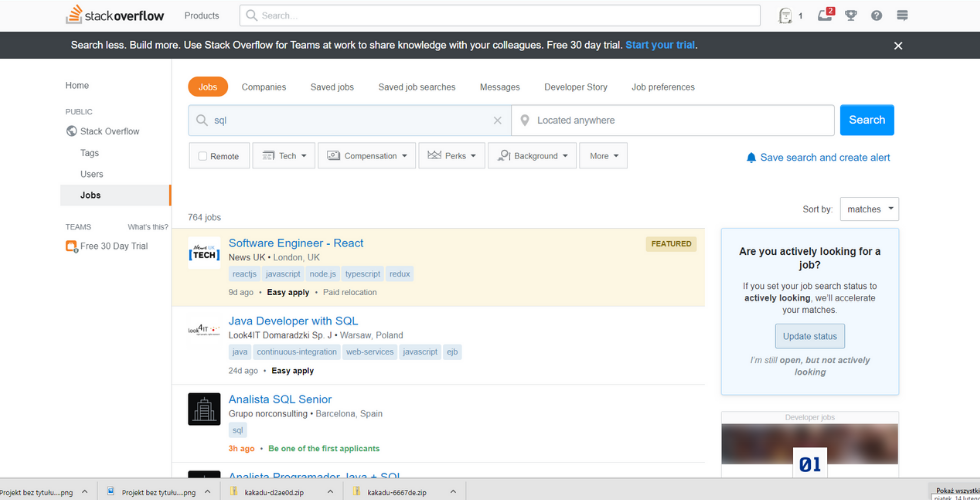Dismiss the Teams banner with X
Viewport: 980px width, 500px height.
click(898, 46)
